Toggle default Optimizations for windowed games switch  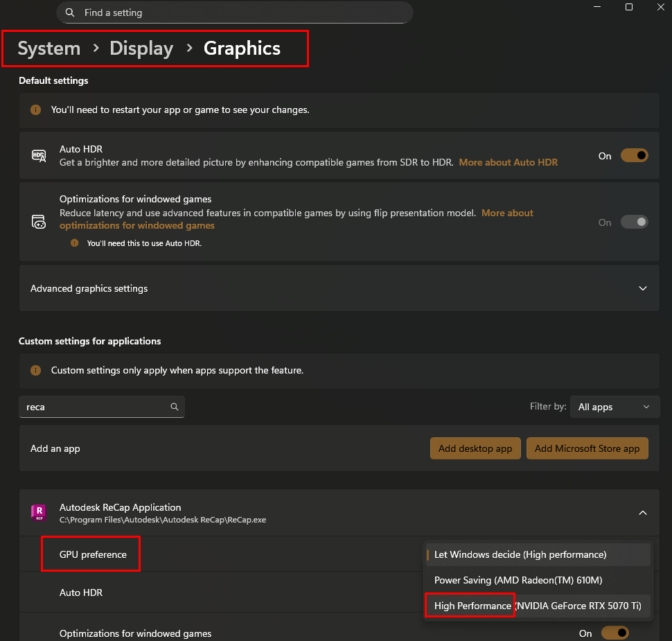635,222
